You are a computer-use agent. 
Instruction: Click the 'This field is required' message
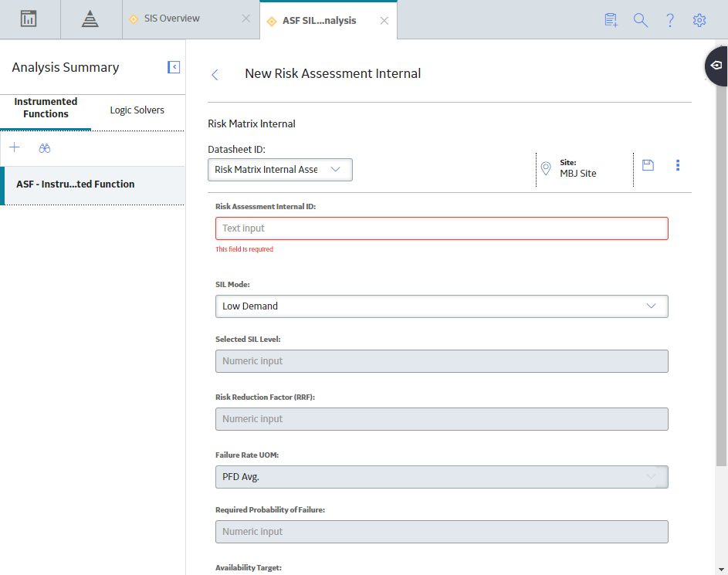[244, 249]
